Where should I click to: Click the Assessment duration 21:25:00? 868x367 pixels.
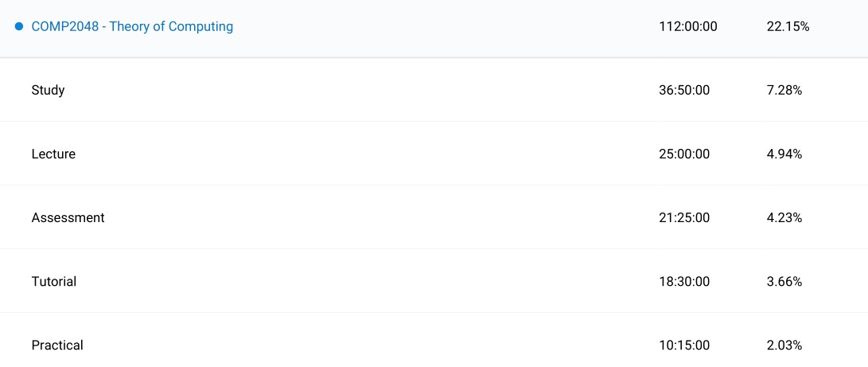click(684, 217)
